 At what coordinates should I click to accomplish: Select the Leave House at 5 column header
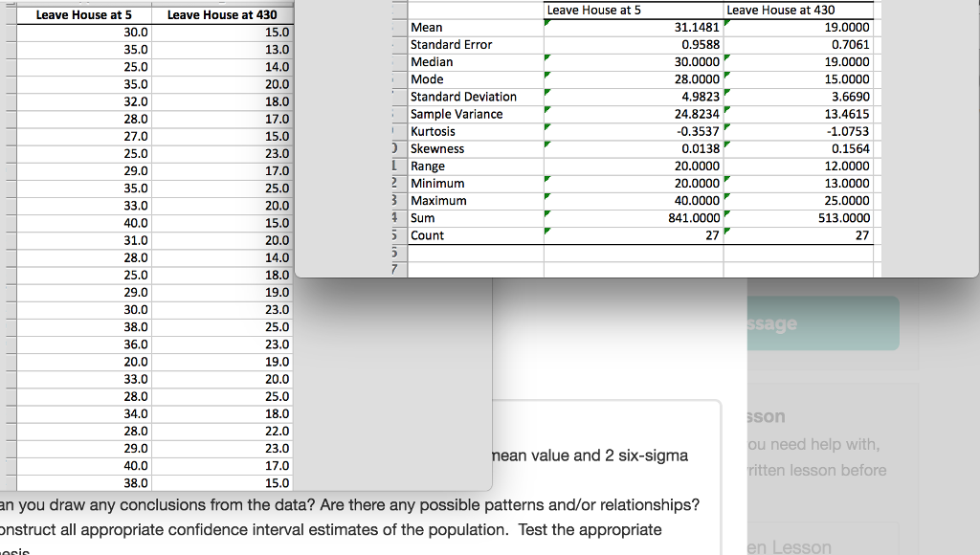tap(84, 14)
